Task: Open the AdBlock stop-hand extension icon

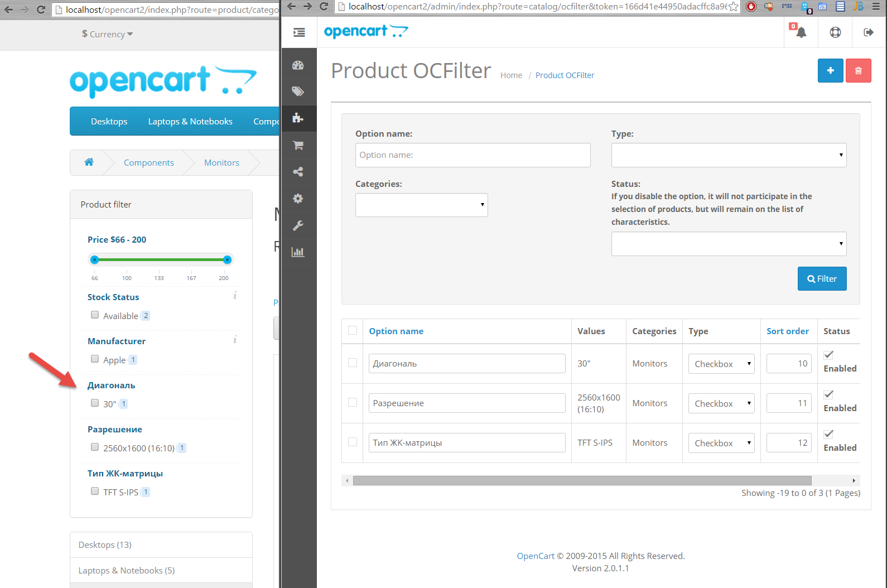Action: click(x=751, y=7)
